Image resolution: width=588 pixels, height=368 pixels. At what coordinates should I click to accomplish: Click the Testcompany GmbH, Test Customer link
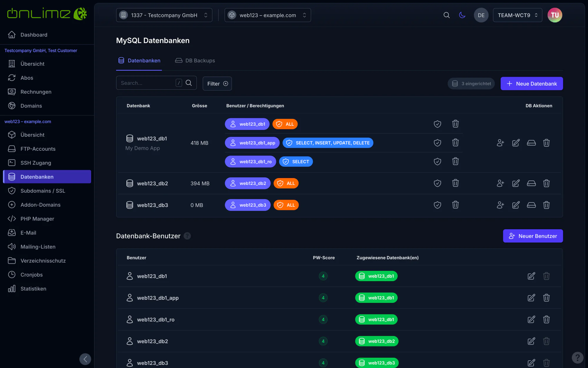click(x=41, y=51)
